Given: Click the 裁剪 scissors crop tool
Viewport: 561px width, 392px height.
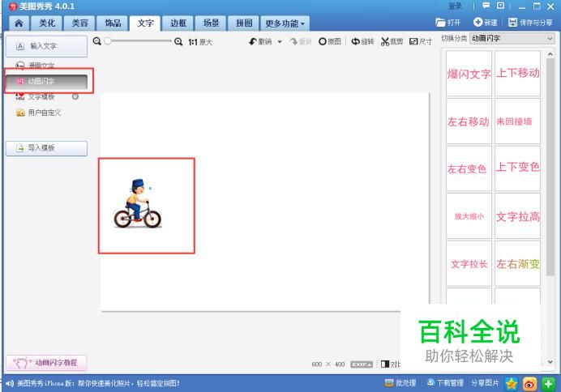Looking at the screenshot, I should pos(392,42).
